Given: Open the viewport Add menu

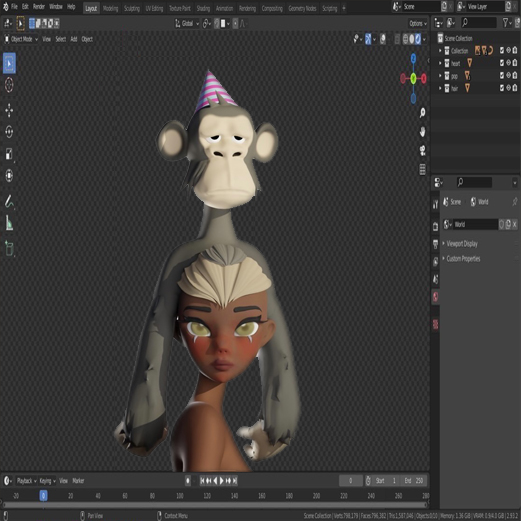Looking at the screenshot, I should coord(74,39).
